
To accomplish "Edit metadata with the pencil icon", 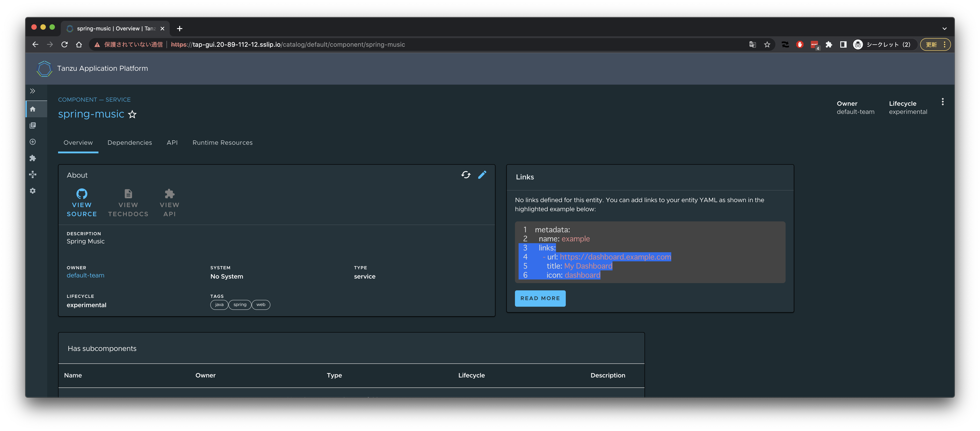I will click(x=482, y=175).
